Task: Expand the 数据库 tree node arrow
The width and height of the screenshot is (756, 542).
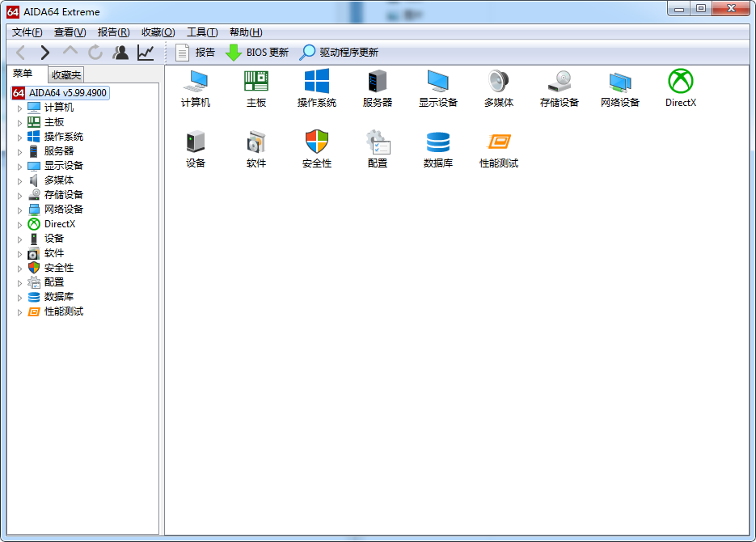Action: pos(19,298)
